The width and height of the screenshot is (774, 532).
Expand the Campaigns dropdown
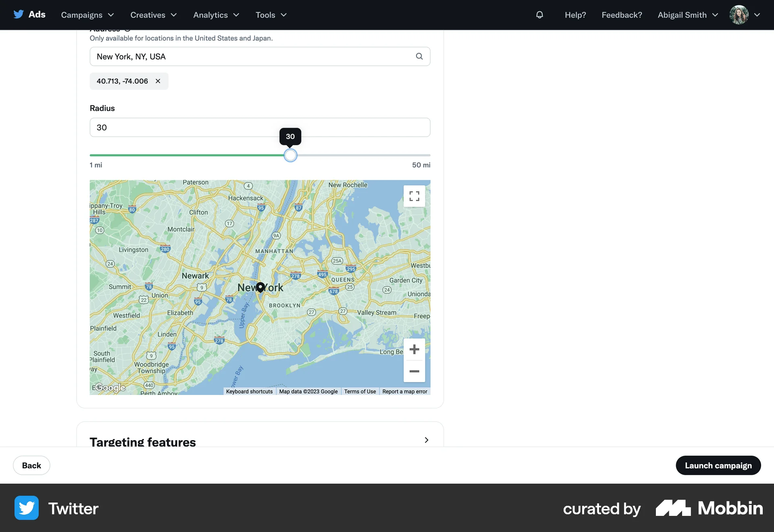pyautogui.click(x=87, y=15)
